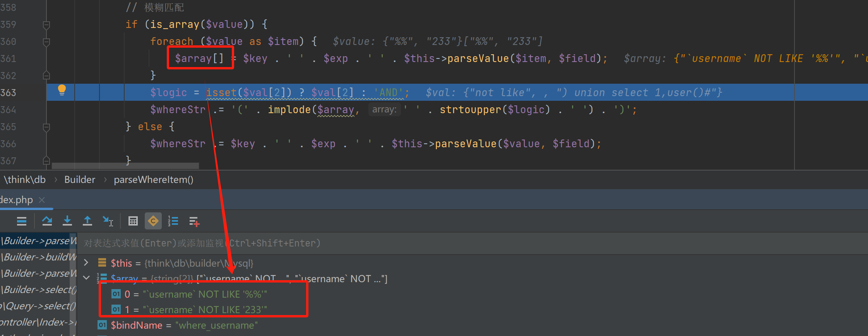The width and height of the screenshot is (868, 336).
Task: Click the numbered-list sort values icon
Action: (x=173, y=221)
